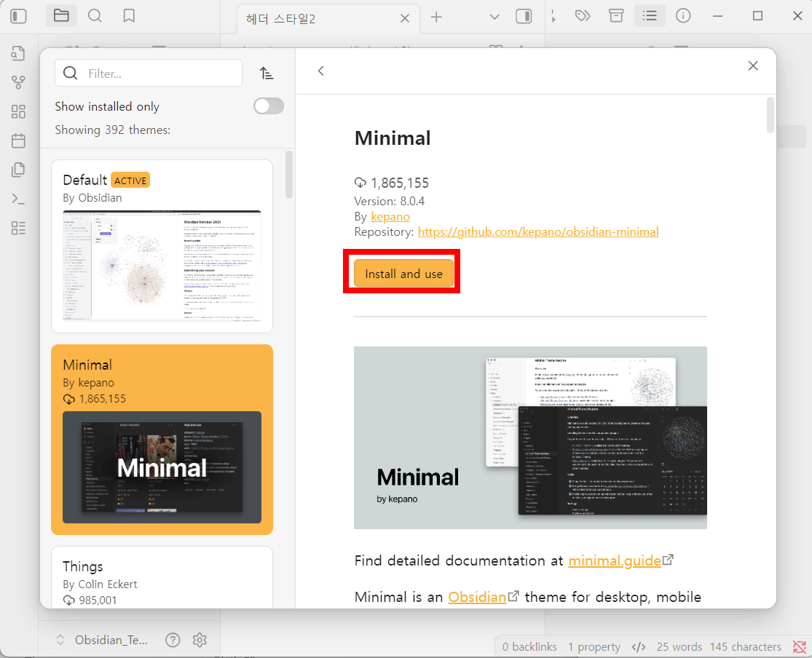Select the Things theme by Colin Eckert
812x658 pixels.
[162, 577]
